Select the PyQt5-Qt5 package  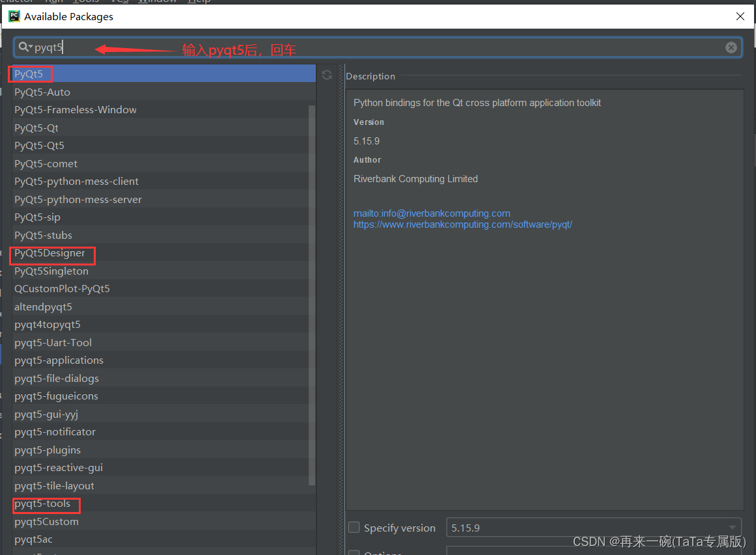click(x=164, y=146)
